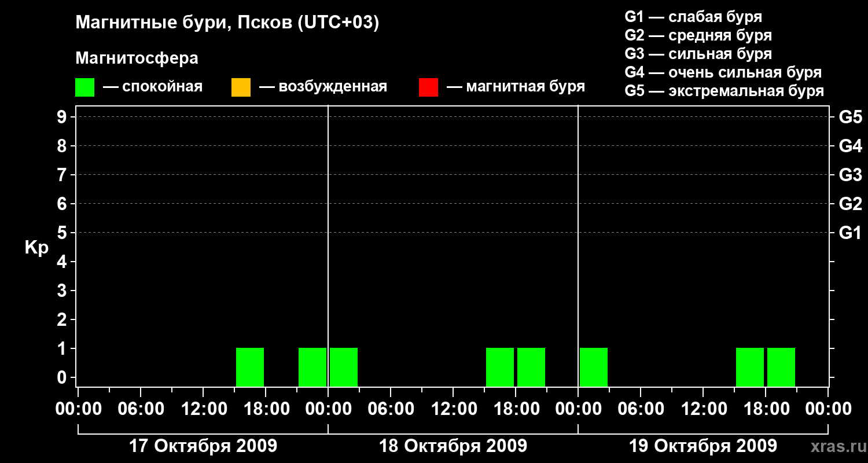Click the right-axis 'G5' level label
The height and width of the screenshot is (463, 868).
(851, 117)
